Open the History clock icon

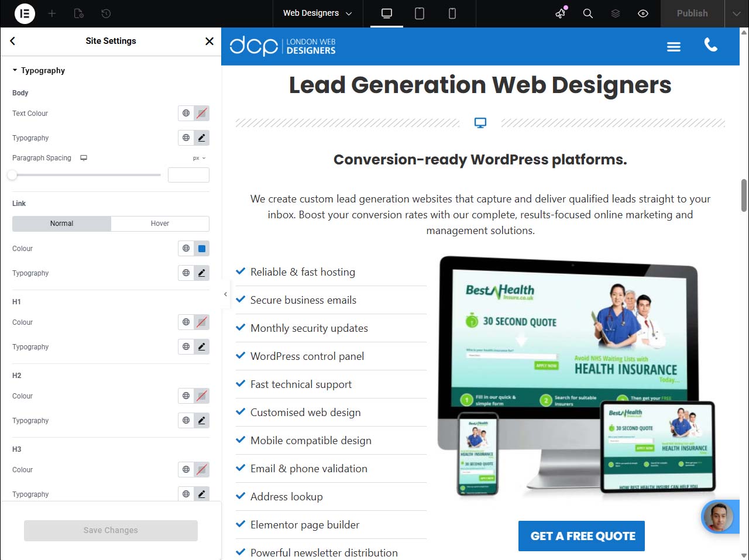click(x=106, y=13)
